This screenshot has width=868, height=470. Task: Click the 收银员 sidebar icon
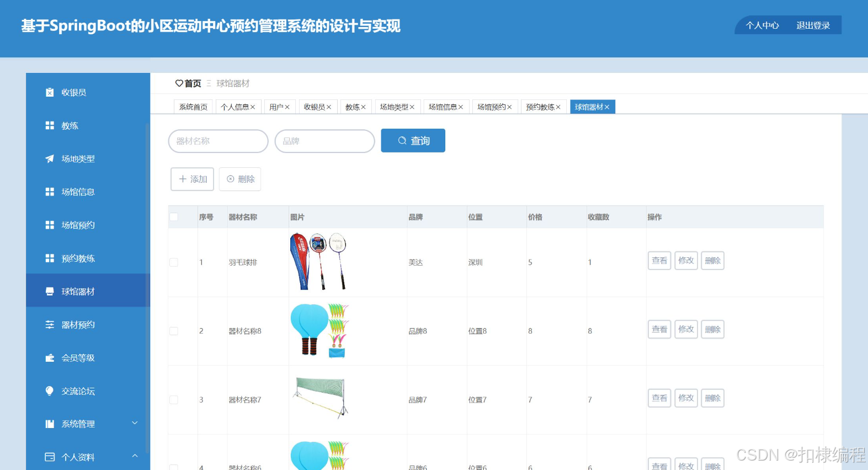50,92
